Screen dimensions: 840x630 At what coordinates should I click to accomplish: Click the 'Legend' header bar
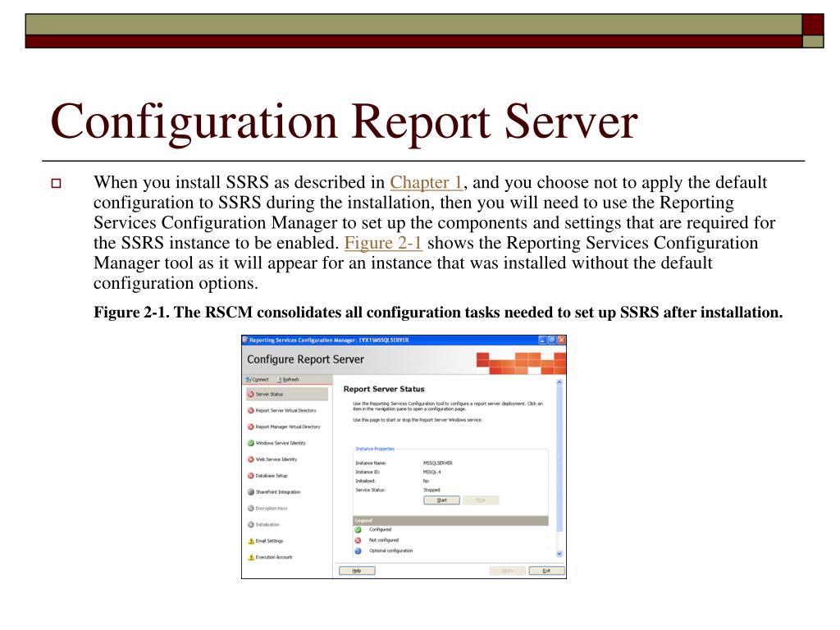(x=450, y=521)
